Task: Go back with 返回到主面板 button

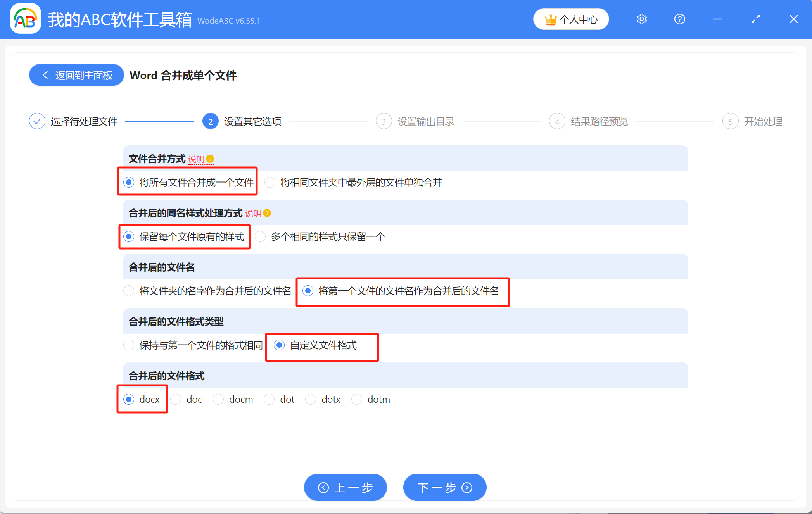Action: pos(77,75)
